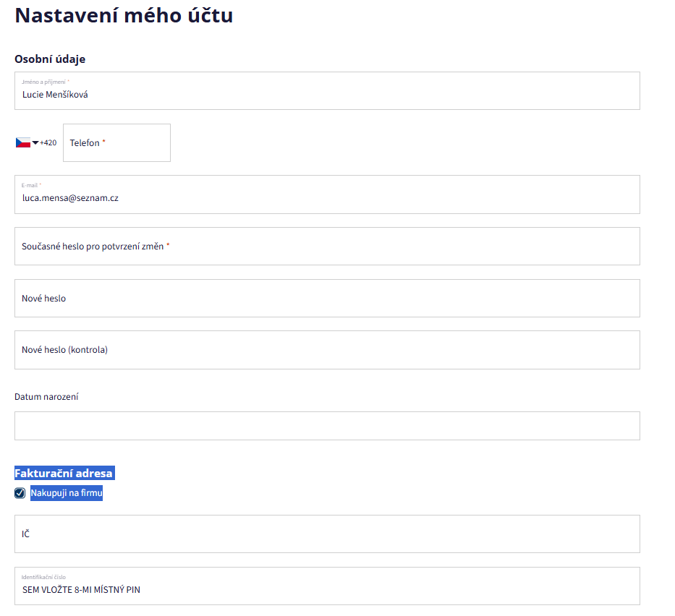The width and height of the screenshot is (675, 616).
Task: Activate the 'Nové heslo (kontrola)' field
Action: [x=327, y=350]
